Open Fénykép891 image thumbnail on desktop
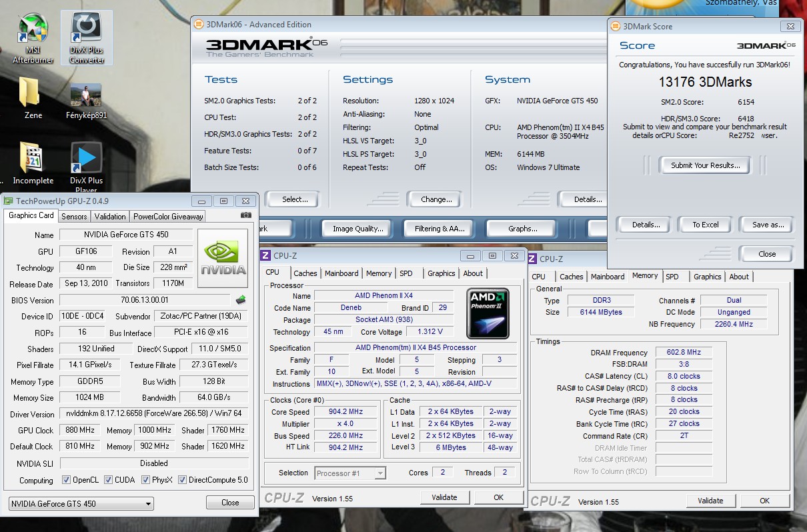807x532 pixels. pyautogui.click(x=87, y=101)
